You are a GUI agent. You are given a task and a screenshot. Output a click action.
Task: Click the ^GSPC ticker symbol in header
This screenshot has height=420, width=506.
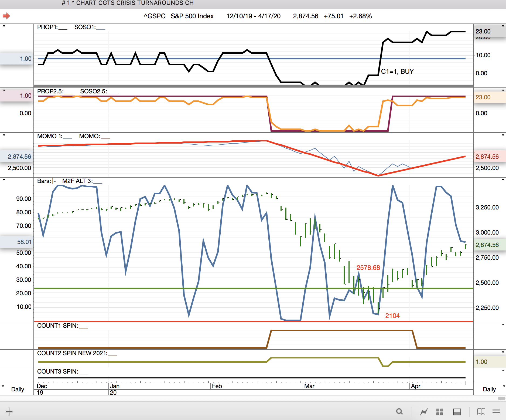155,16
